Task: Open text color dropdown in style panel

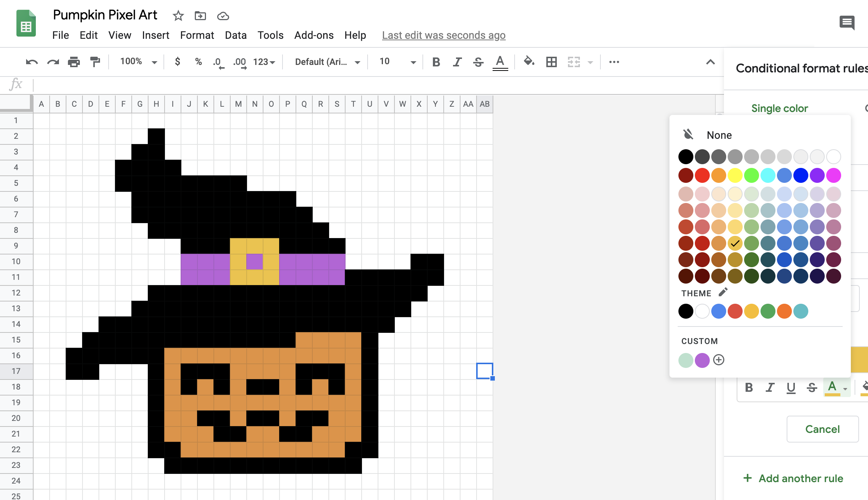Action: (x=836, y=388)
